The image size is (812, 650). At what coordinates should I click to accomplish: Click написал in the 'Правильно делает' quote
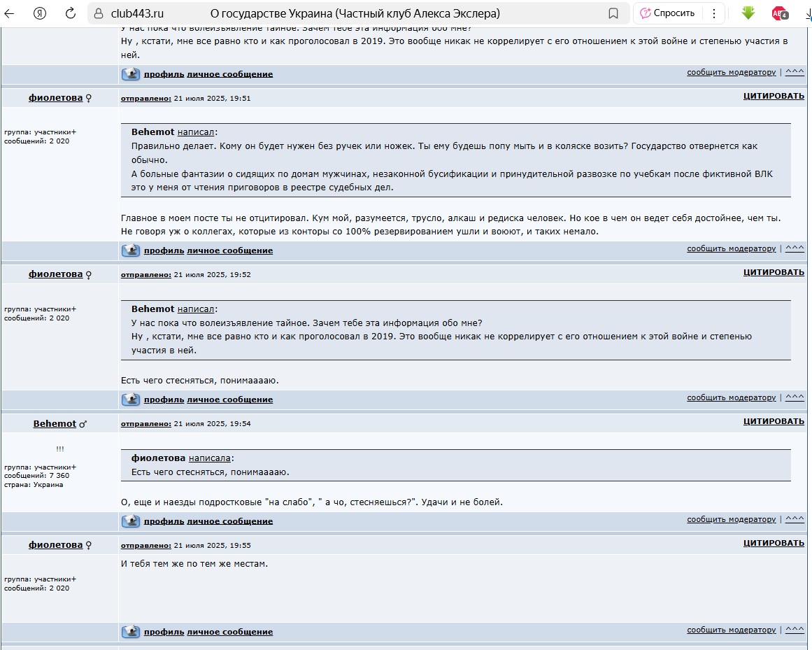196,132
